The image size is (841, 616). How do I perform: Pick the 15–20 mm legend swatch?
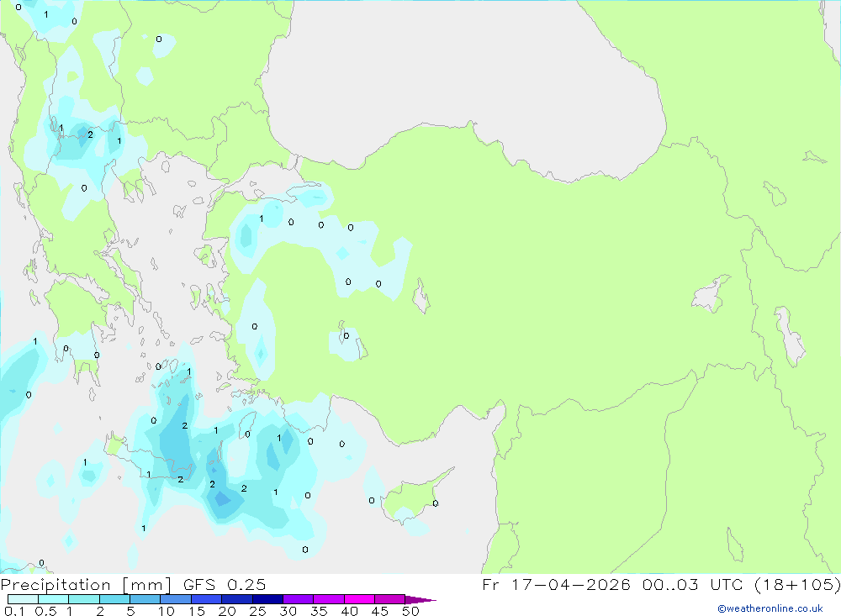[207, 599]
